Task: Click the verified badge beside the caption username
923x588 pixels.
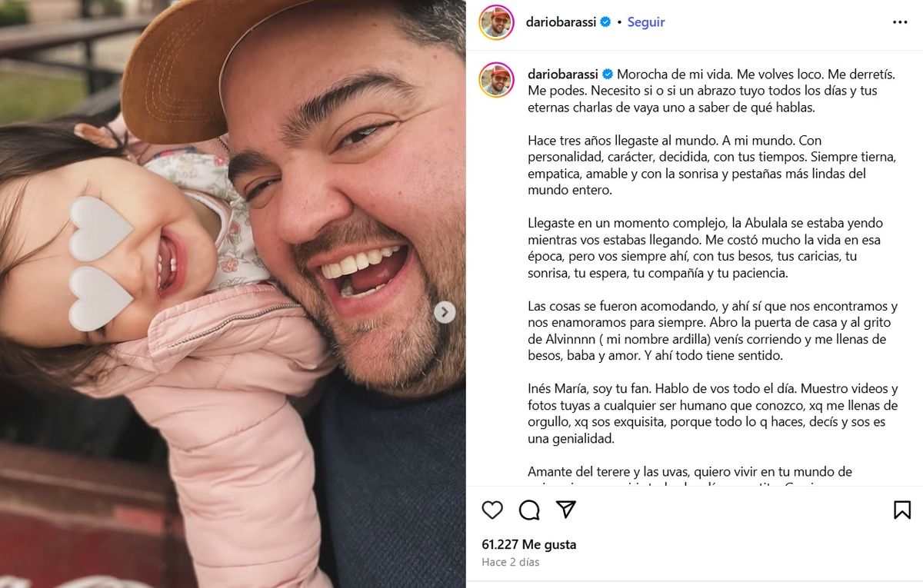Action: click(x=608, y=75)
